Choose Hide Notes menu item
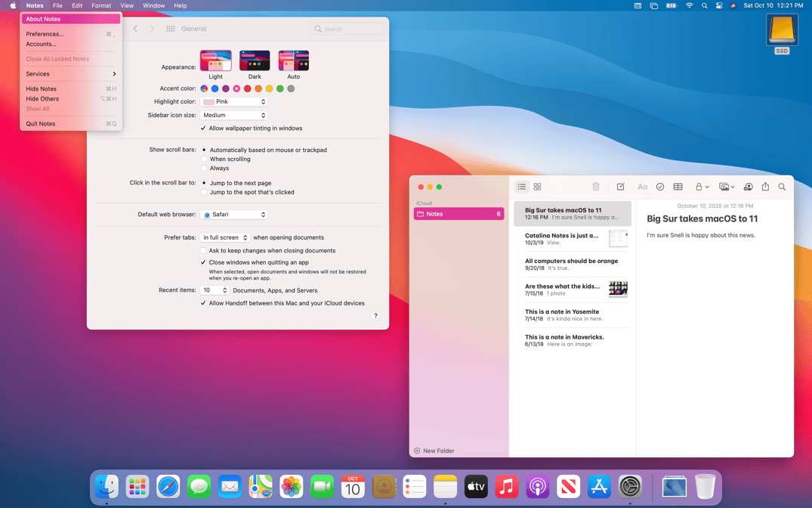 [x=71, y=88]
